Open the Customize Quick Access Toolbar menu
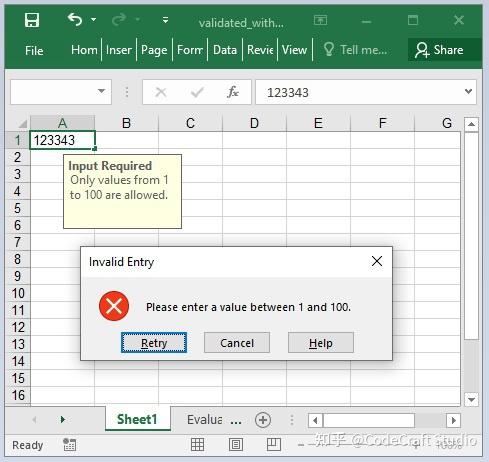The height and width of the screenshot is (462, 489). tap(165, 20)
